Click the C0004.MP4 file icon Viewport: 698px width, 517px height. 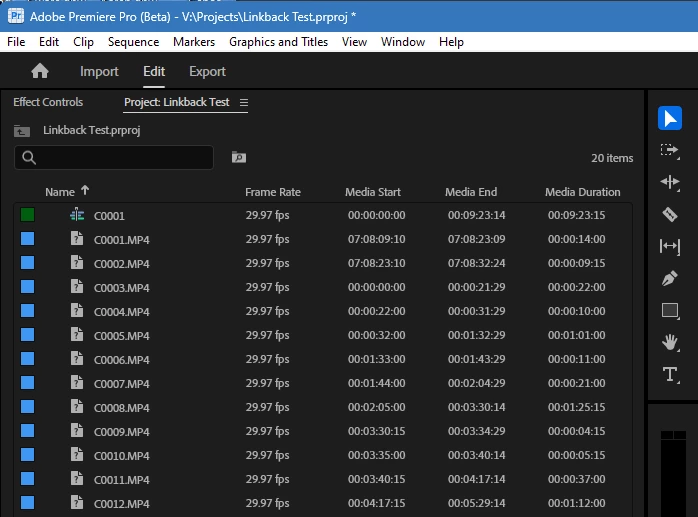tap(77, 311)
